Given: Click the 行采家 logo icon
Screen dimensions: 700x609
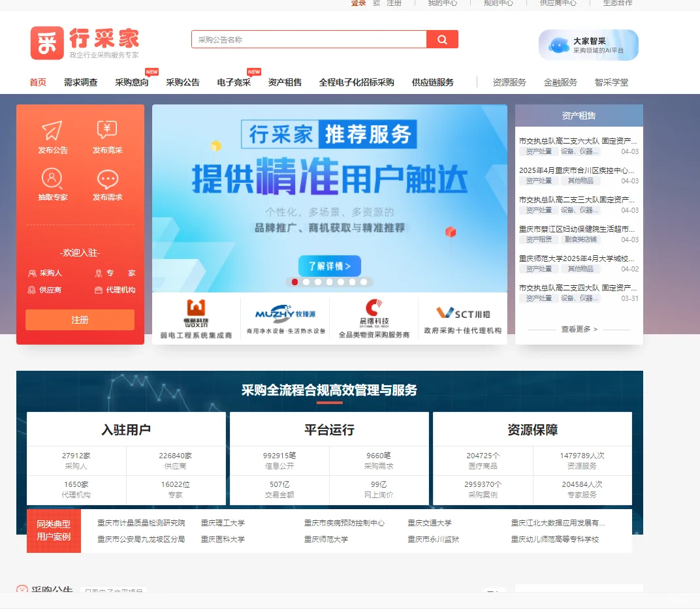Looking at the screenshot, I should (47, 43).
